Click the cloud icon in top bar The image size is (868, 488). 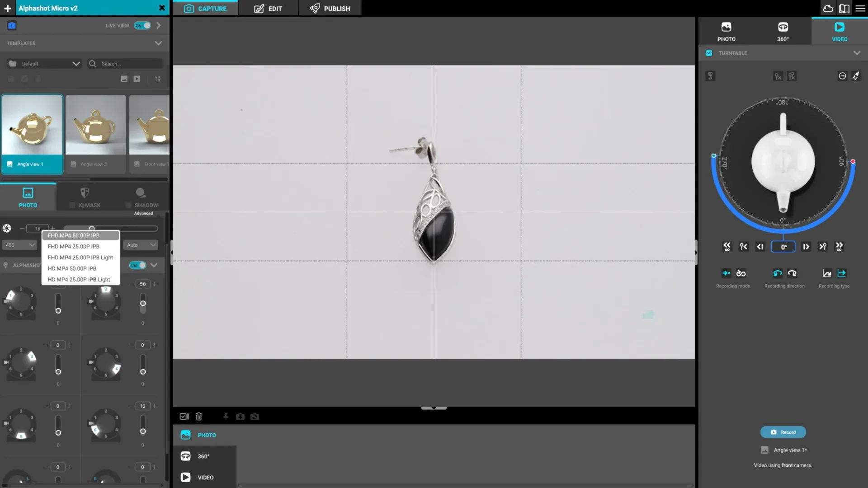pos(828,9)
